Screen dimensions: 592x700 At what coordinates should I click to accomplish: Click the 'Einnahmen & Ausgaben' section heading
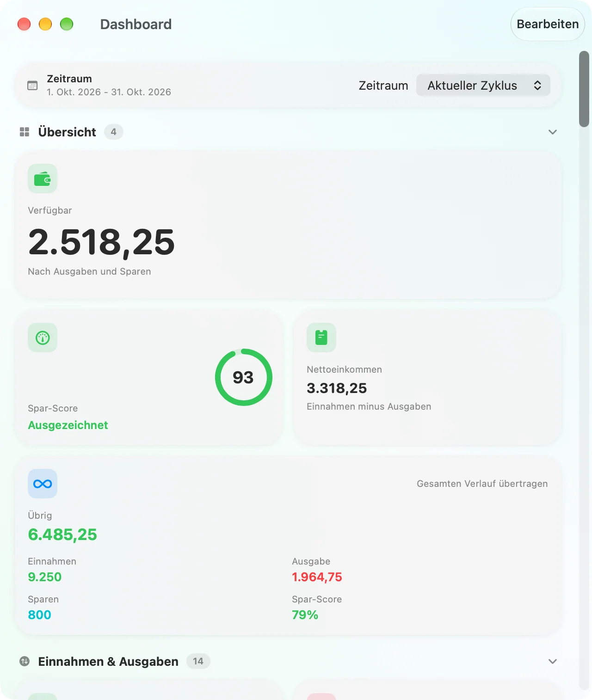[108, 662]
